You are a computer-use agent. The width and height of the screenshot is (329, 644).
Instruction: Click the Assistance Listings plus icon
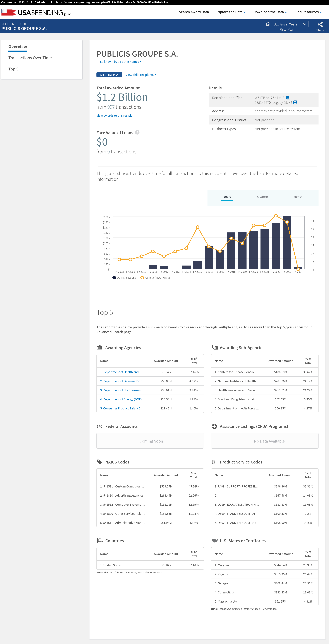point(214,426)
